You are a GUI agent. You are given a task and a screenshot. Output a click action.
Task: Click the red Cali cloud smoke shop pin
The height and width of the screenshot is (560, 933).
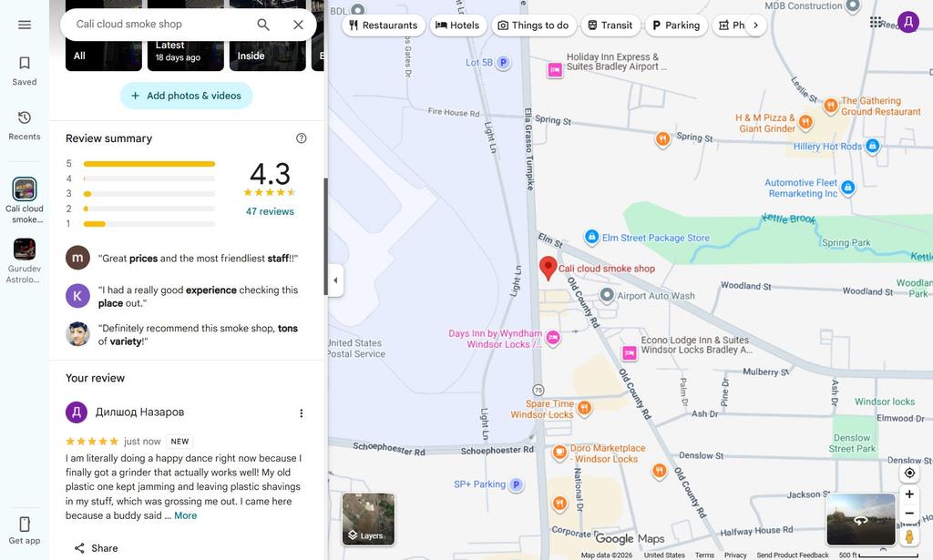pyautogui.click(x=548, y=268)
